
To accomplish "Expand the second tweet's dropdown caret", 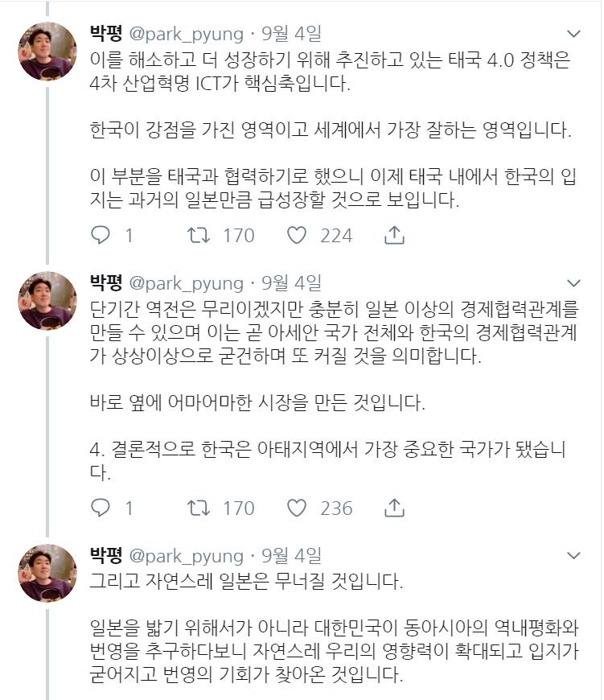I will 573,283.
